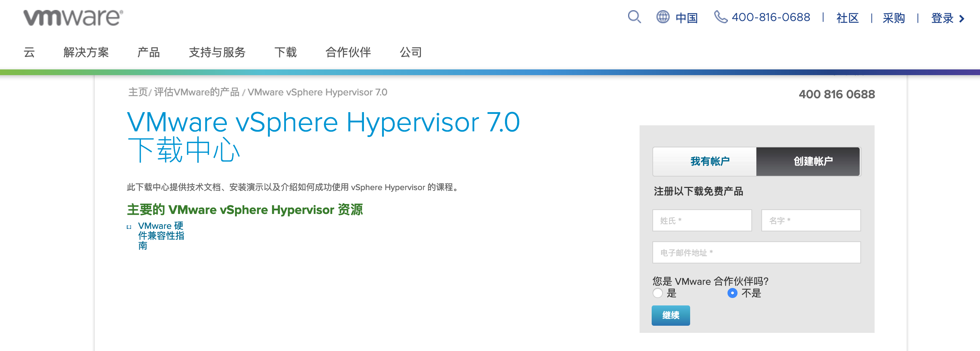The width and height of the screenshot is (980, 351).
Task: Open the 合作伙伴 menu
Action: tap(348, 52)
